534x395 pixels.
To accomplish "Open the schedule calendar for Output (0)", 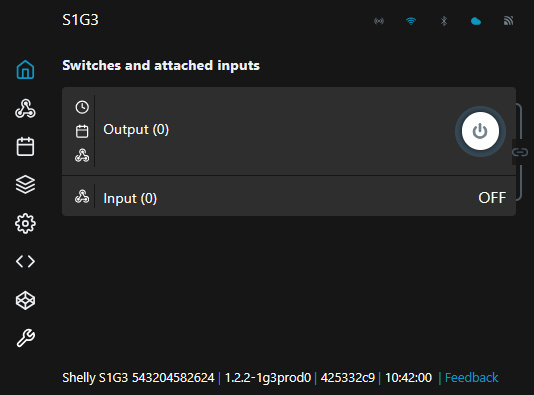I will click(x=82, y=131).
